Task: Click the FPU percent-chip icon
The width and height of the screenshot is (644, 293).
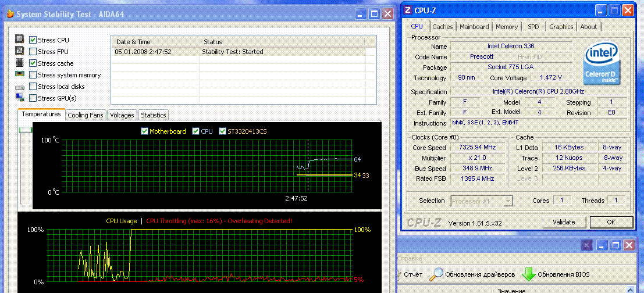Action: 20,52
